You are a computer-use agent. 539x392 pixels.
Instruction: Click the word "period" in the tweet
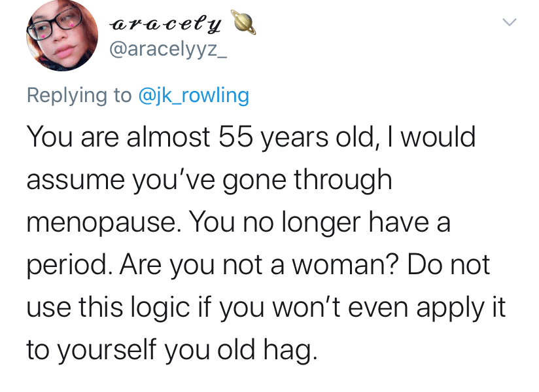(x=65, y=266)
